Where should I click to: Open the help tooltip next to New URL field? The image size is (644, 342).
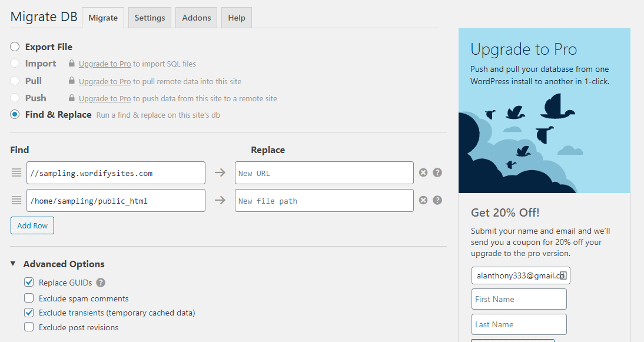[437, 172]
